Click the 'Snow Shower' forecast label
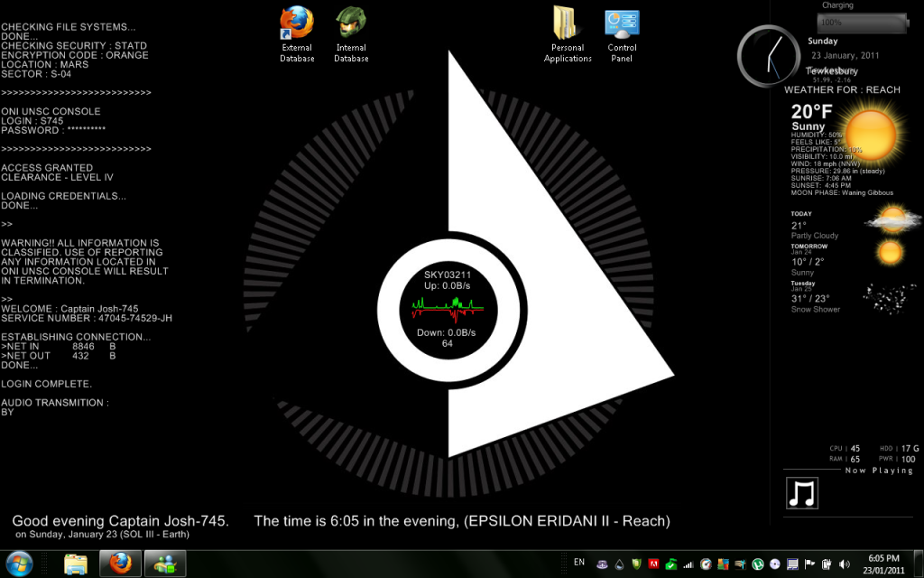Viewport: 924px width, 578px height. click(x=816, y=309)
